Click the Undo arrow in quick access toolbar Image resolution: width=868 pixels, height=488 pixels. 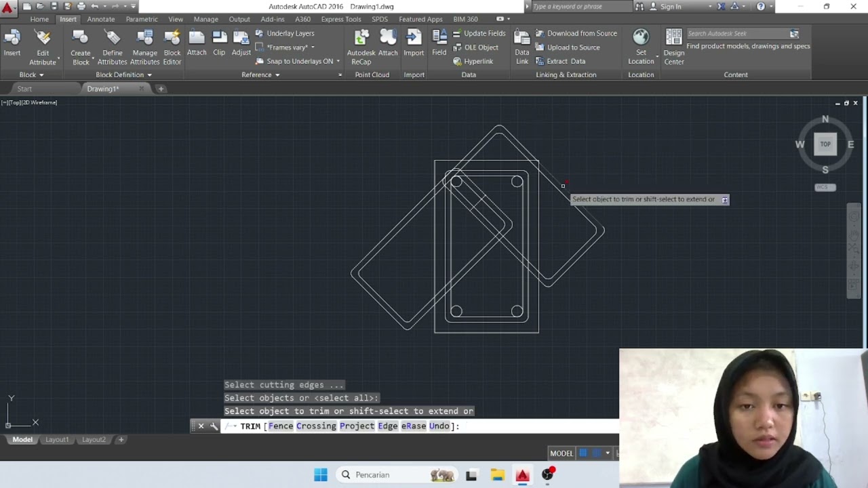[94, 6]
